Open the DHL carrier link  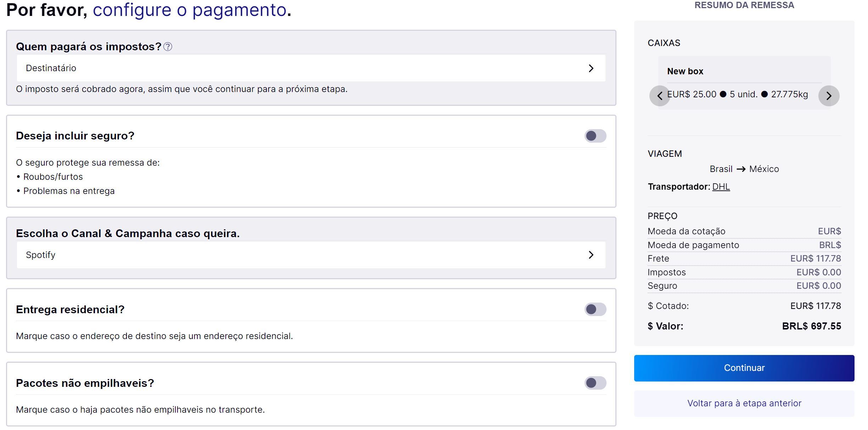pos(721,187)
